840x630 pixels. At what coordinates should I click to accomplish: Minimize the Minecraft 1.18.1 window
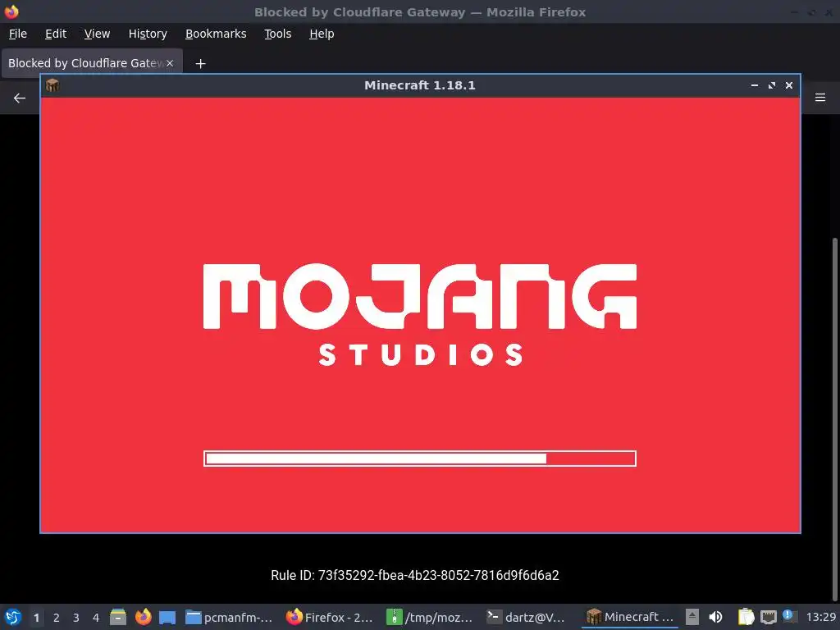755,85
